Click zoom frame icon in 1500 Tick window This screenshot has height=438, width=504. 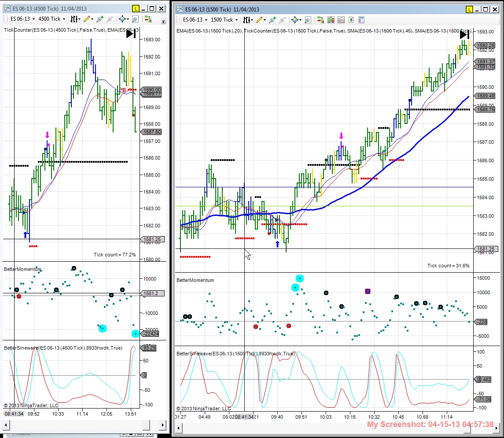(308, 20)
